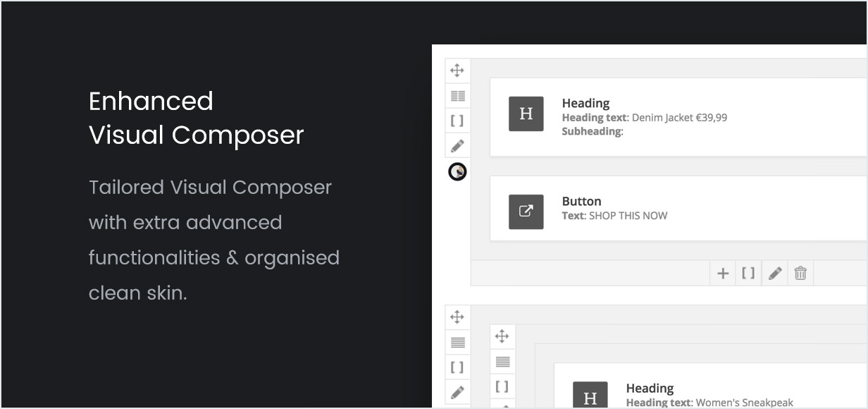Select the row move handle icon
868x409 pixels.
coord(457,71)
